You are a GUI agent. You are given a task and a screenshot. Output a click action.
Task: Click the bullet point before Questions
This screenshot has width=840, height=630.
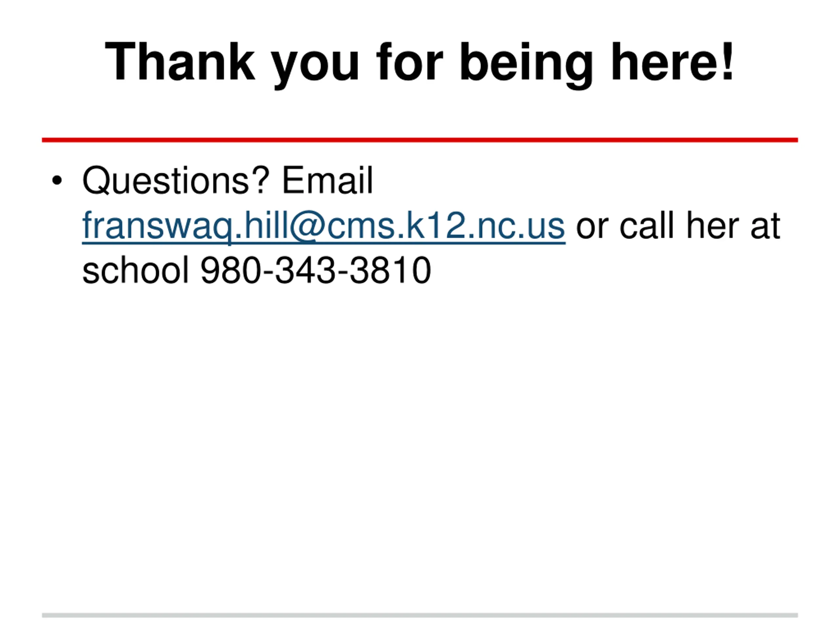pos(56,180)
